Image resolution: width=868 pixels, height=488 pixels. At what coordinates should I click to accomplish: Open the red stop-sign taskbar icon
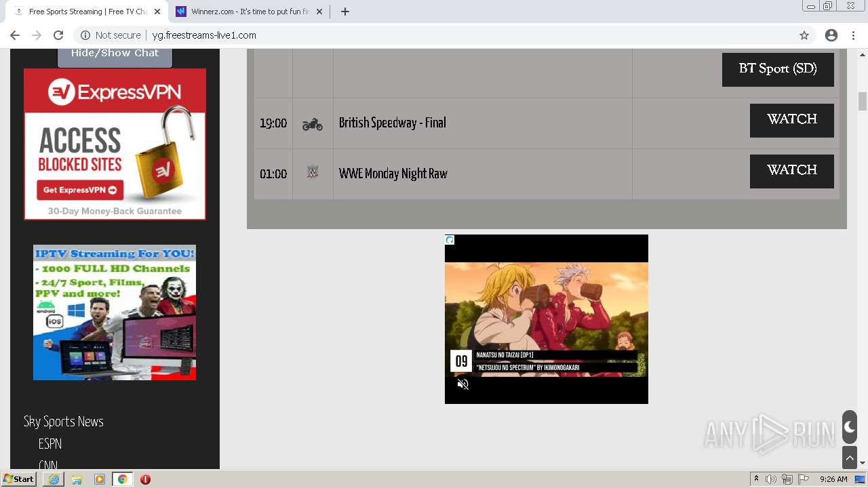[145, 479]
